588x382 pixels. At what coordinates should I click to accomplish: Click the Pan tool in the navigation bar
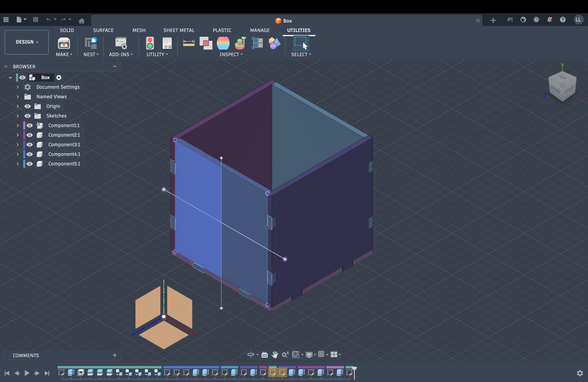point(275,355)
